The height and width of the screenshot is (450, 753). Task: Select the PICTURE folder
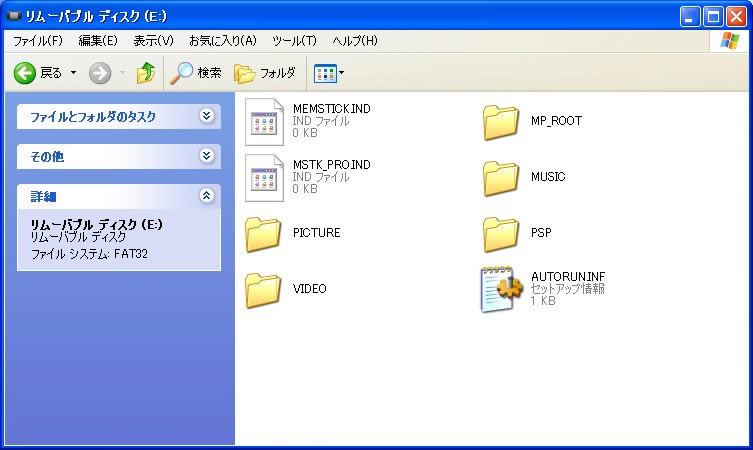click(265, 233)
